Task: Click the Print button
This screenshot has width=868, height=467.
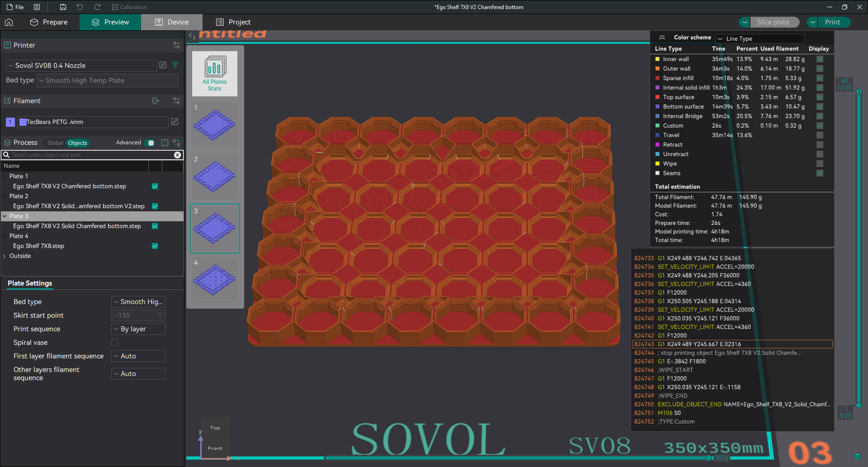Action: coord(833,22)
